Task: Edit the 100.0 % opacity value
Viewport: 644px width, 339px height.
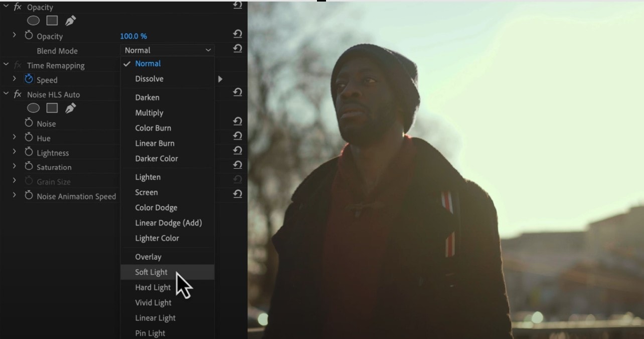Action: click(133, 36)
